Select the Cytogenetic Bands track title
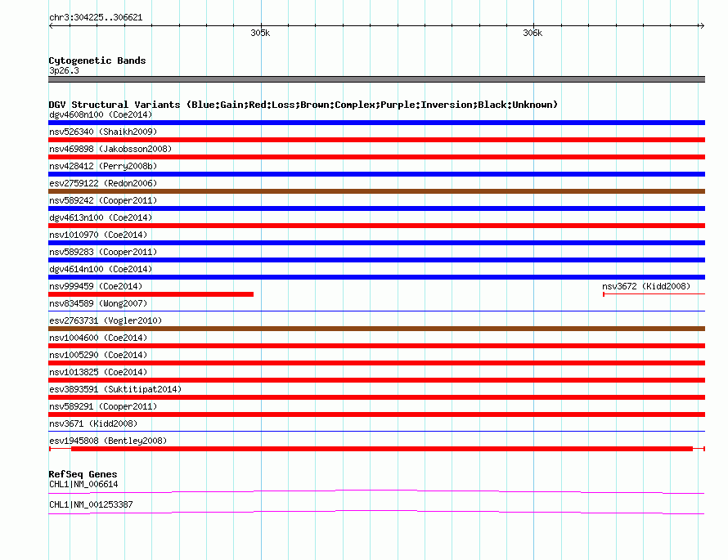The width and height of the screenshot is (728, 560). pos(97,60)
